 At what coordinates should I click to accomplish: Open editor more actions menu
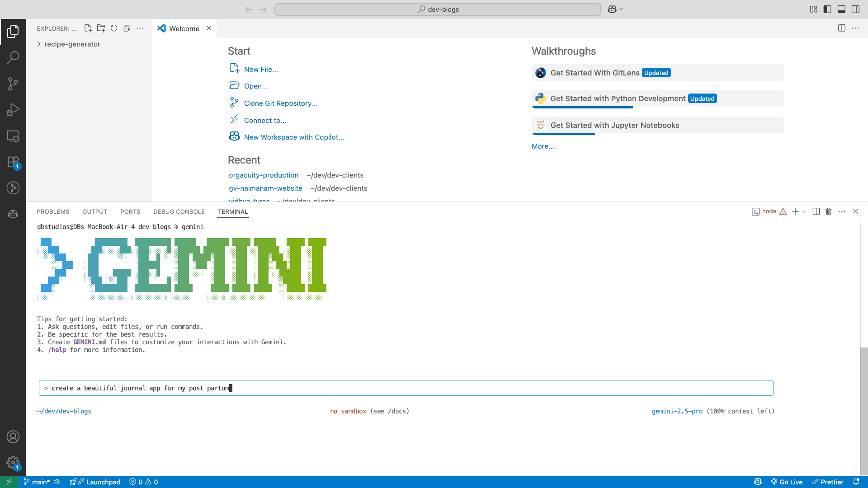click(855, 28)
